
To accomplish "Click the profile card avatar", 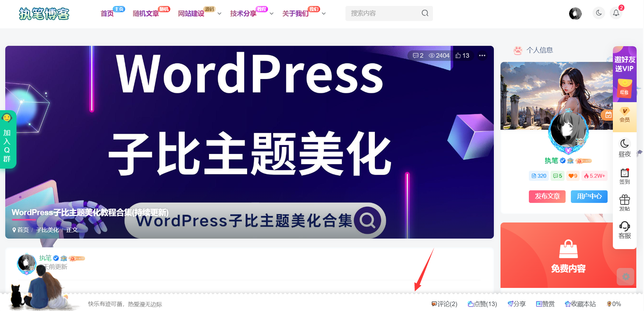I will coord(568,131).
